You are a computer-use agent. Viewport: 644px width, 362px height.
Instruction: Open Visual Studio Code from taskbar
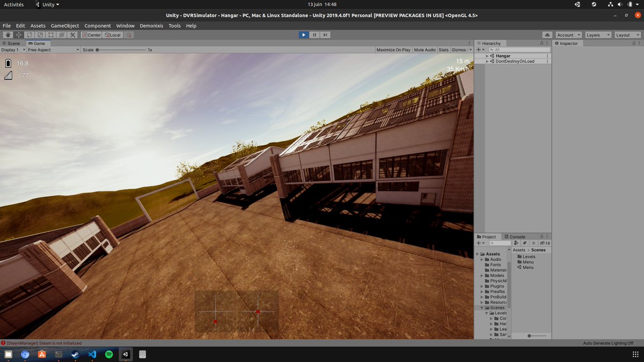point(92,354)
